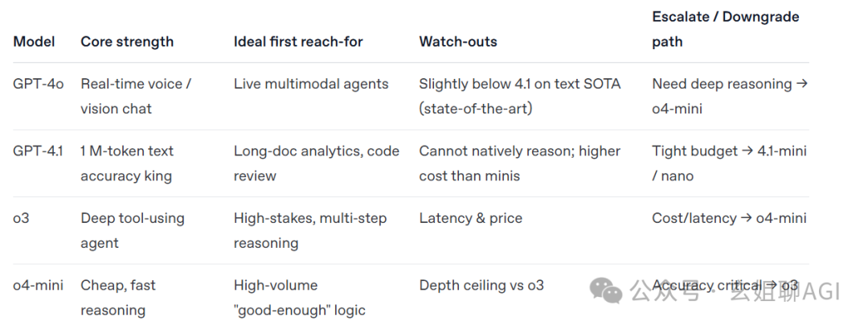868x326 pixels.
Task: Select the o3 model cell
Action: [21, 218]
